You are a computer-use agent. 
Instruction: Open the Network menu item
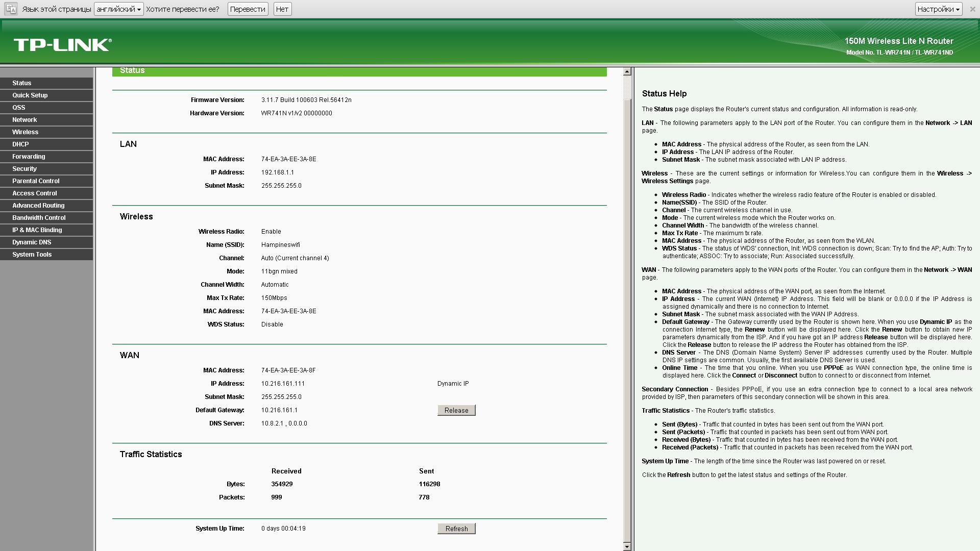[x=24, y=120]
